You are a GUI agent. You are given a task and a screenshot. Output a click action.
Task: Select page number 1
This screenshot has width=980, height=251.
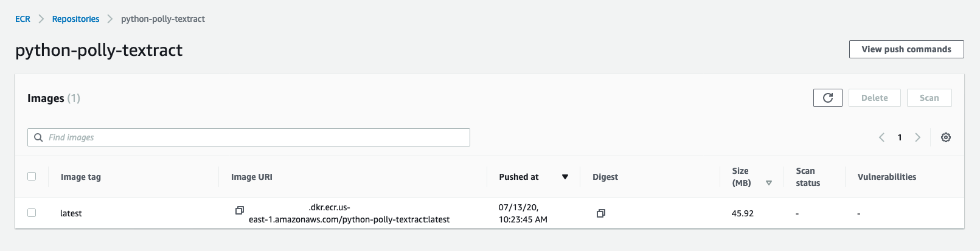click(x=900, y=137)
